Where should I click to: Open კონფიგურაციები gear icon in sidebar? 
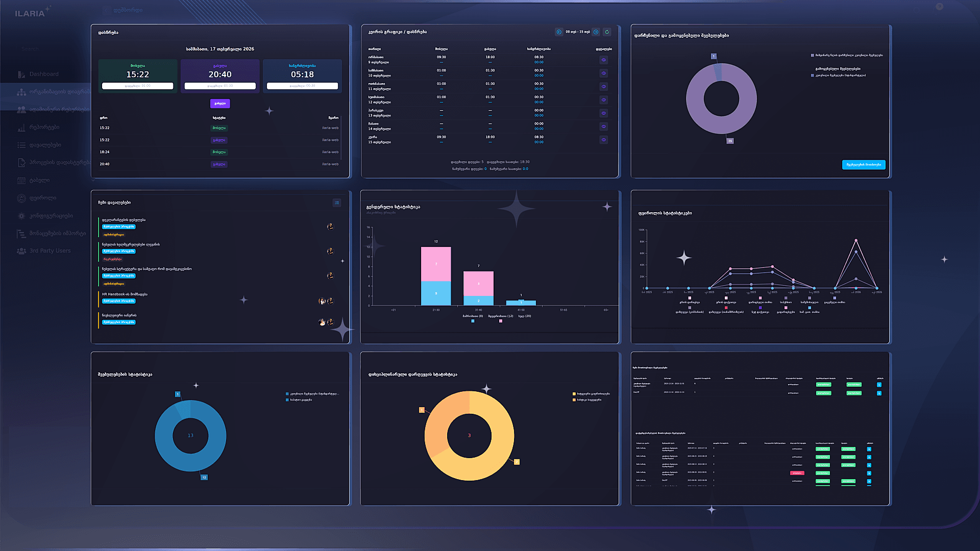point(21,216)
